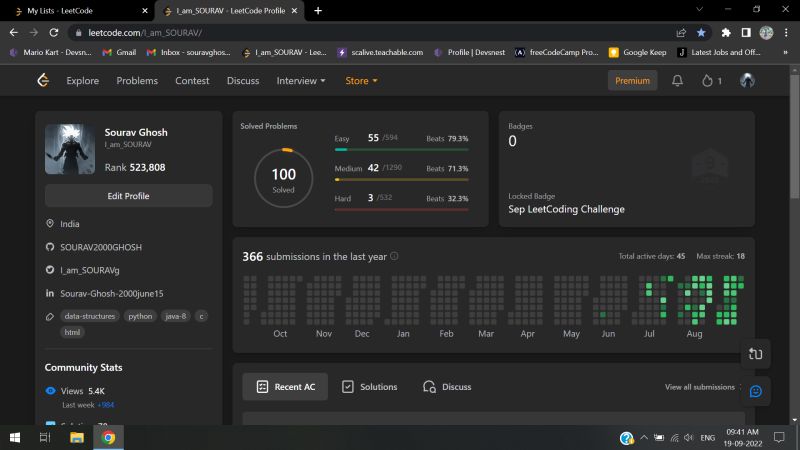
Task: Show hidden system tray icons
Action: click(644, 438)
